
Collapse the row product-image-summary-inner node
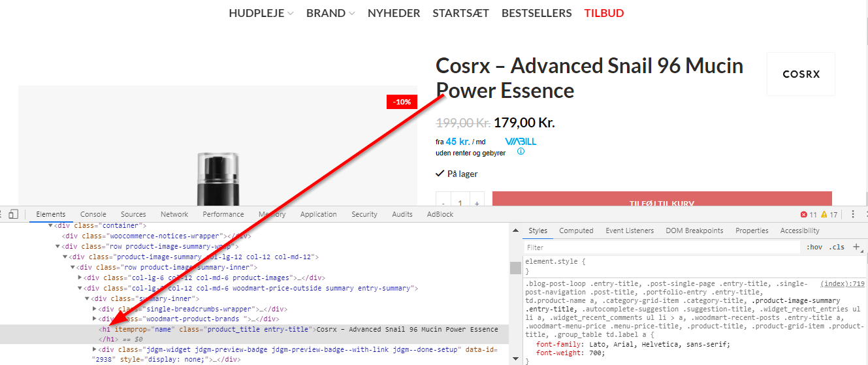pos(72,267)
